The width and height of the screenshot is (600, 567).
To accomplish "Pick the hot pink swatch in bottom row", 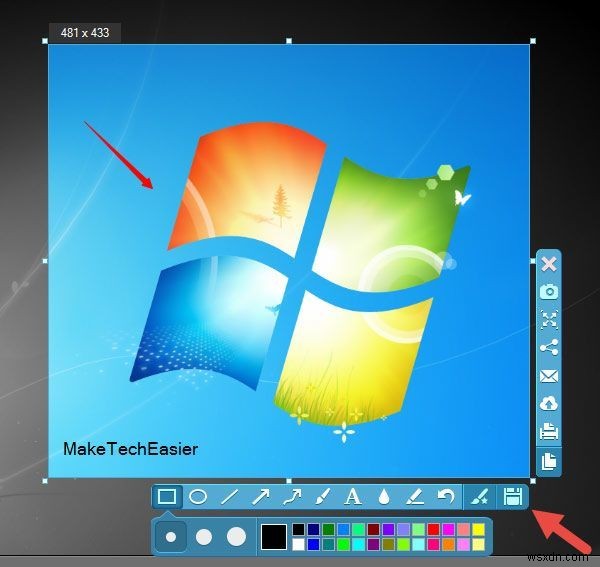I will pyautogui.click(x=434, y=544).
